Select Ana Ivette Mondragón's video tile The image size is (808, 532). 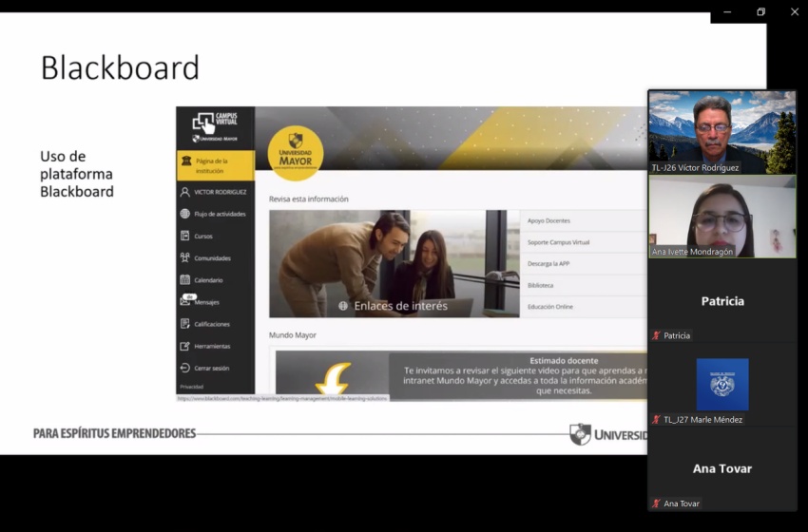point(721,217)
